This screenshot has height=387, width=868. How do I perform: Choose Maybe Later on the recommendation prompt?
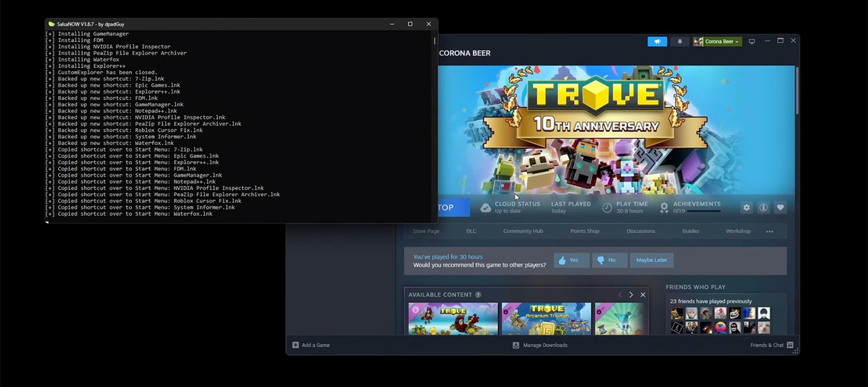click(x=652, y=260)
